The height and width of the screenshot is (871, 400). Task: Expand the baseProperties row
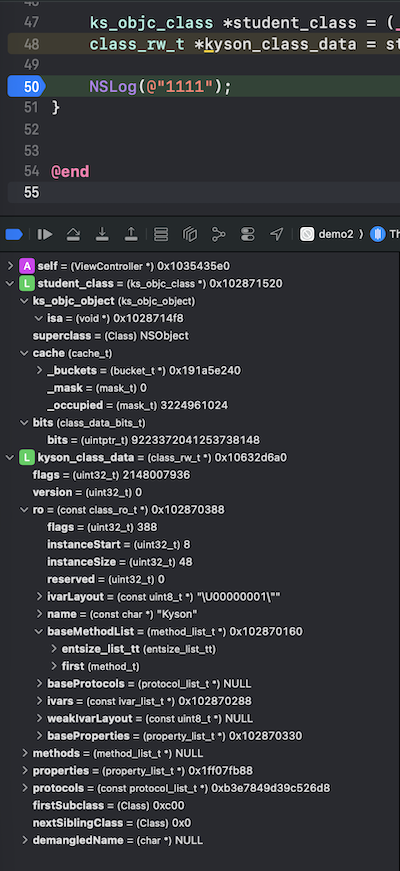point(39,736)
